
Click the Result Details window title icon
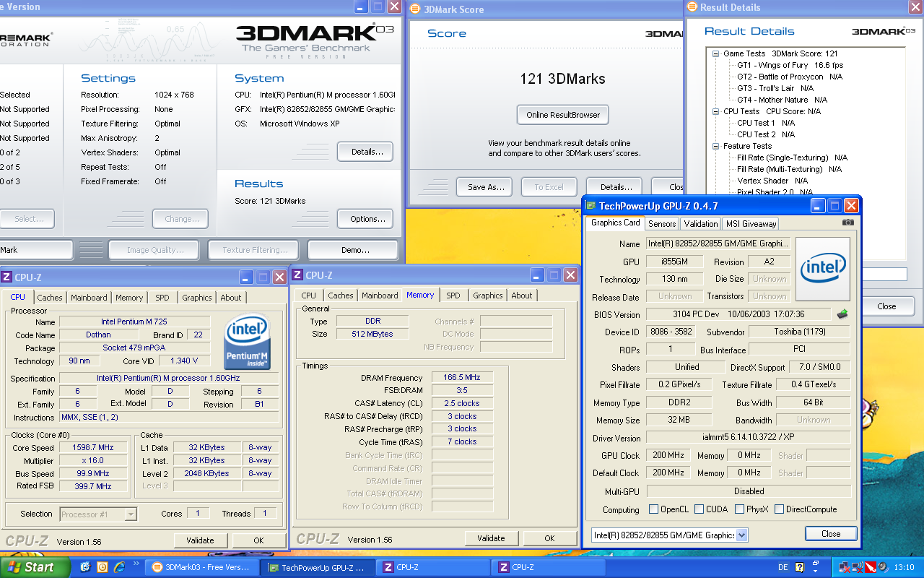click(692, 7)
